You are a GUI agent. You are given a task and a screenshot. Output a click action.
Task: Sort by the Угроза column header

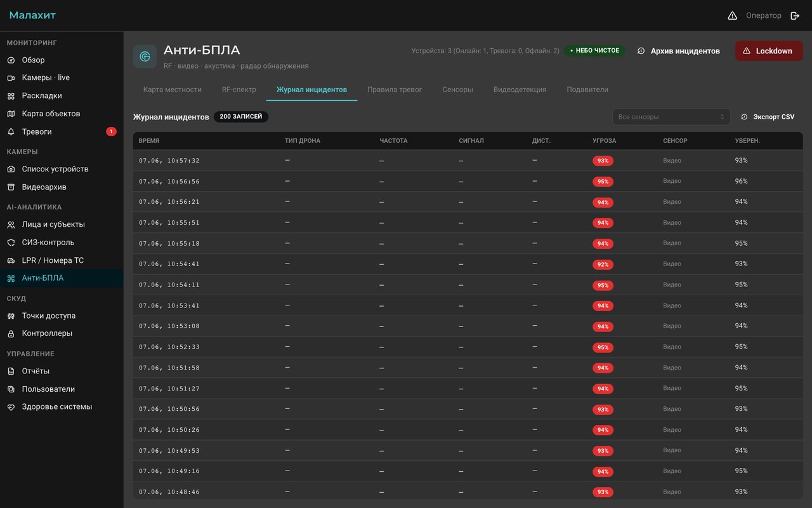pyautogui.click(x=604, y=141)
